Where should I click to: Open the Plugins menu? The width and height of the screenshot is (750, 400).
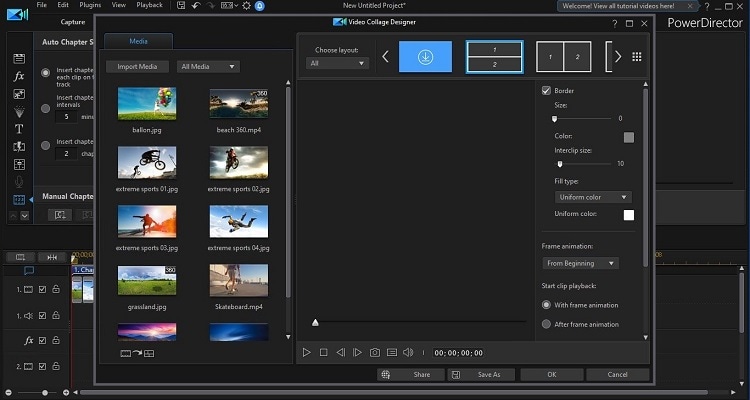pos(90,5)
